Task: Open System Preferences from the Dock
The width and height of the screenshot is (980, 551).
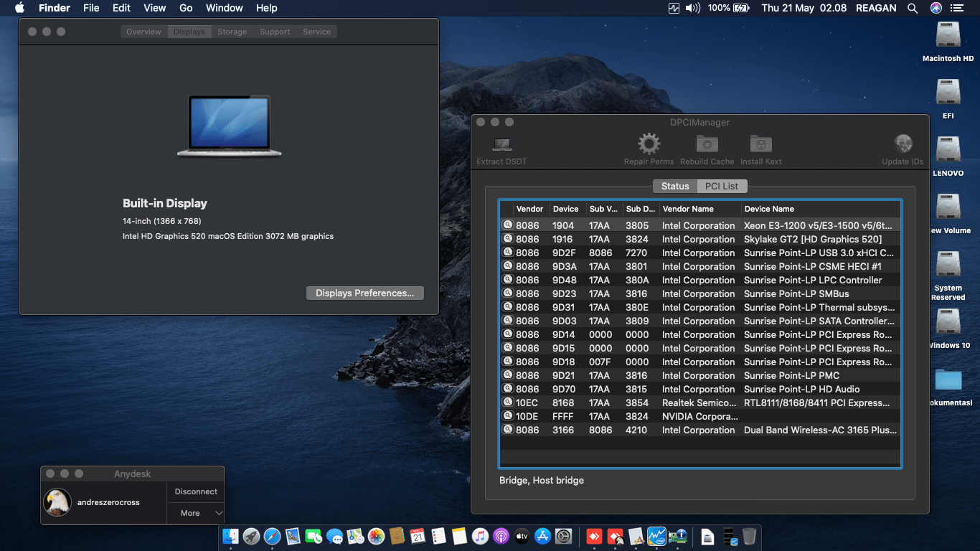Action: tap(564, 536)
